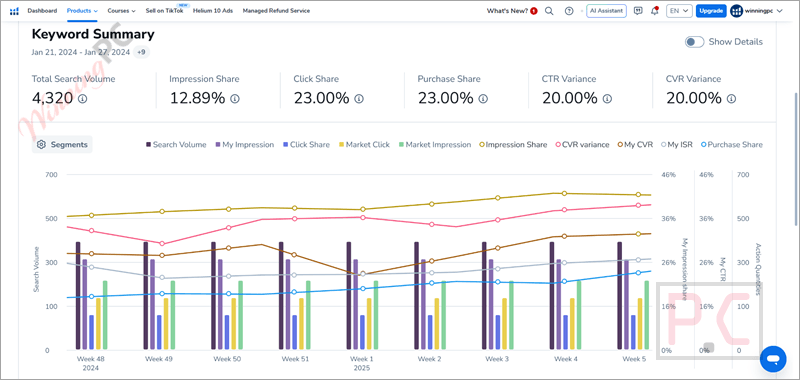Click the Week 4 axis label
This screenshot has height=380, width=800.
point(566,359)
